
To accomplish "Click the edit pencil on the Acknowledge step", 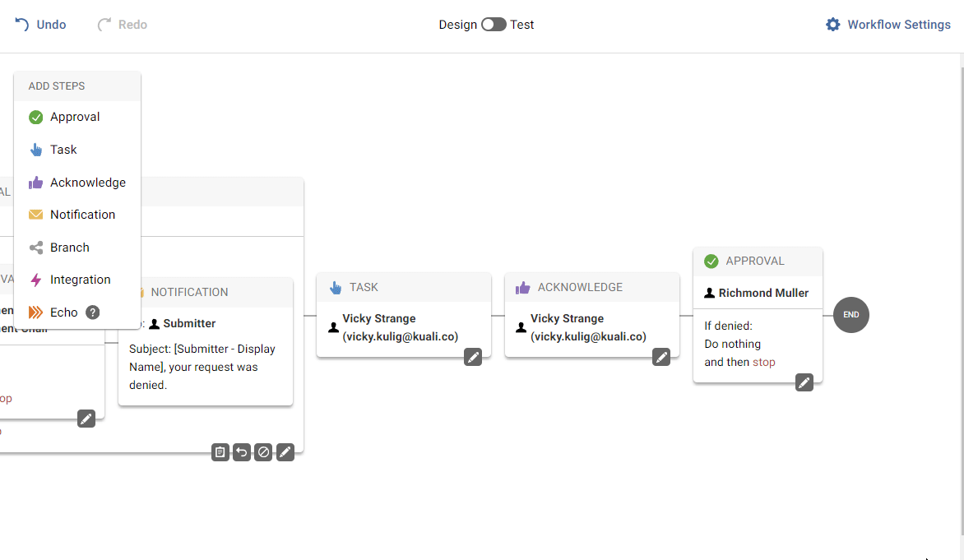I will (662, 357).
